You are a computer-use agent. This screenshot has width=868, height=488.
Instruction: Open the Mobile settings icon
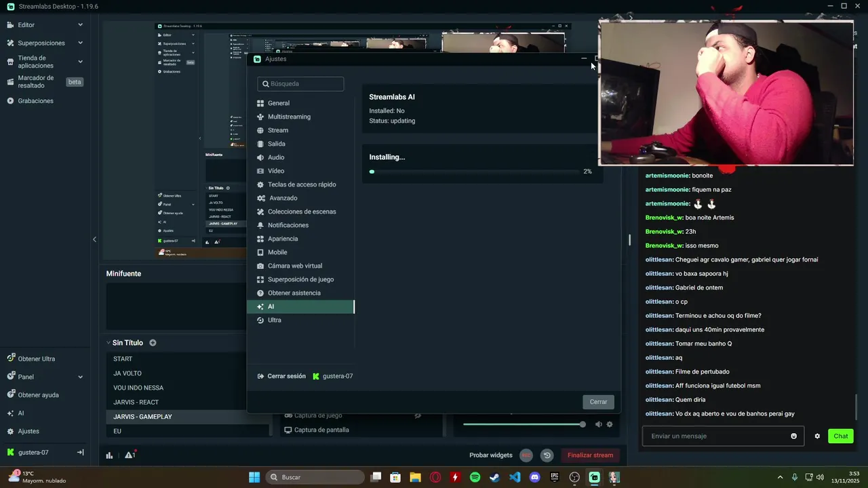point(260,252)
